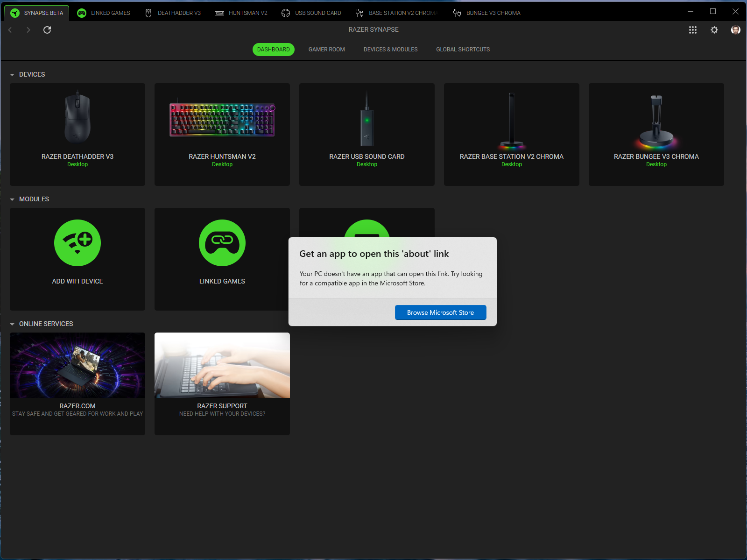The width and height of the screenshot is (747, 560).
Task: Go forward with the forward arrow
Action: (x=28, y=30)
